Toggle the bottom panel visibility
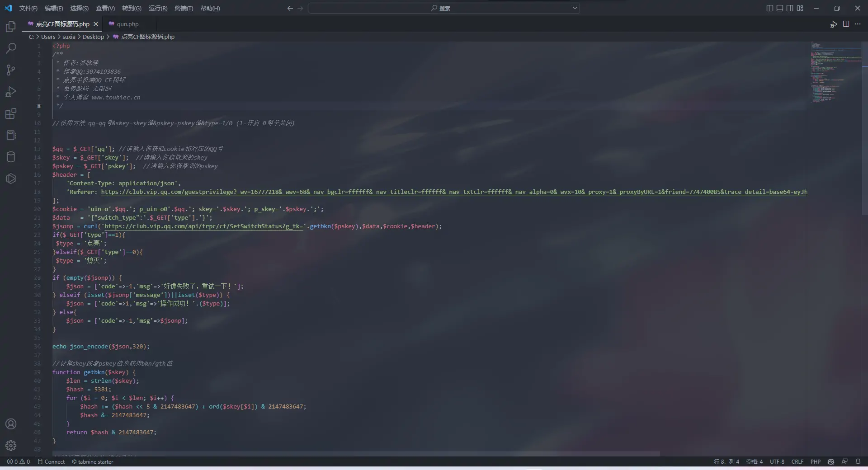The height and width of the screenshot is (470, 868). [x=779, y=8]
